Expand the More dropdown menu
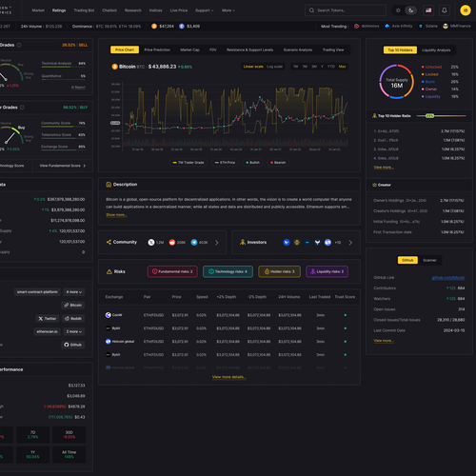 pos(228,10)
